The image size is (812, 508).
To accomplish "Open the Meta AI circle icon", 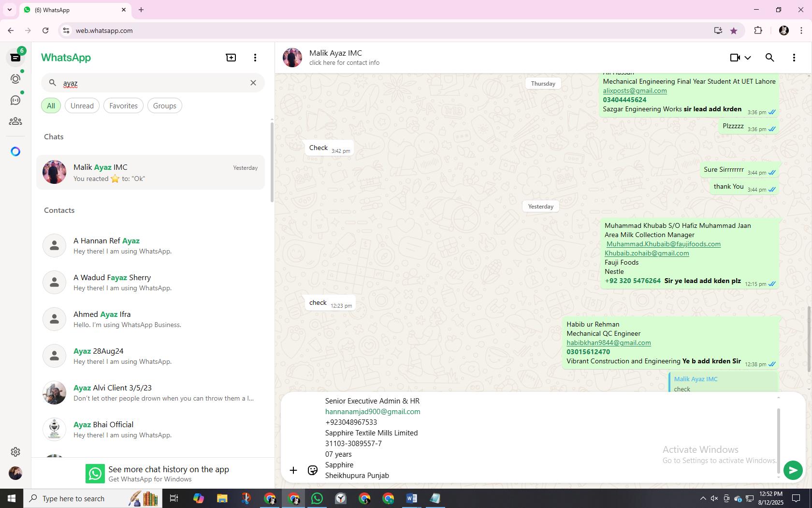I will coord(15,151).
